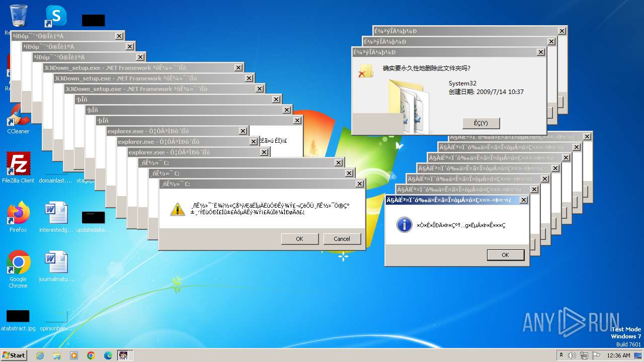Launch FileZilla Client from the desktop
The width and height of the screenshot is (644, 362).
point(18,167)
